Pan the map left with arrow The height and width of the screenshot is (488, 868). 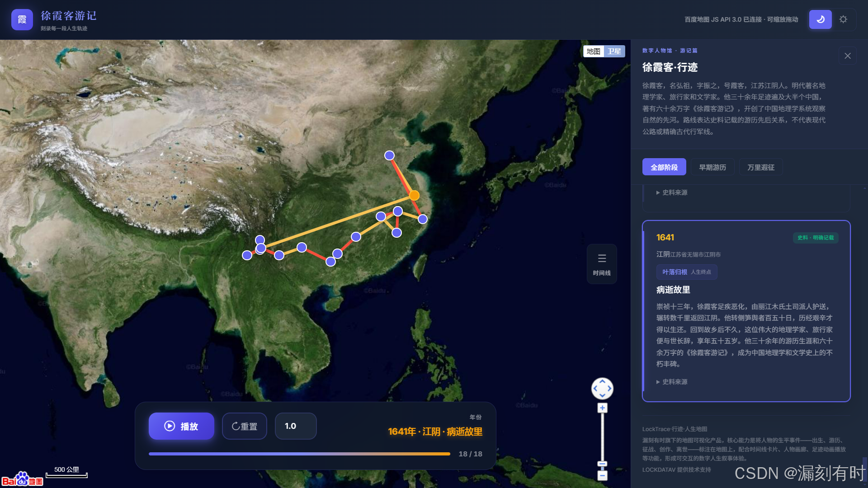pos(595,388)
